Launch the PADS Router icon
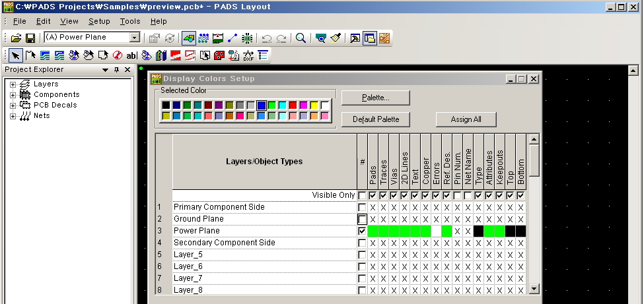This screenshot has height=304, width=644. tap(384, 38)
